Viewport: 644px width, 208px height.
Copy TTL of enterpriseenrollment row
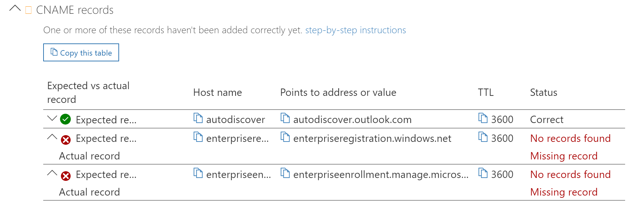(x=483, y=173)
